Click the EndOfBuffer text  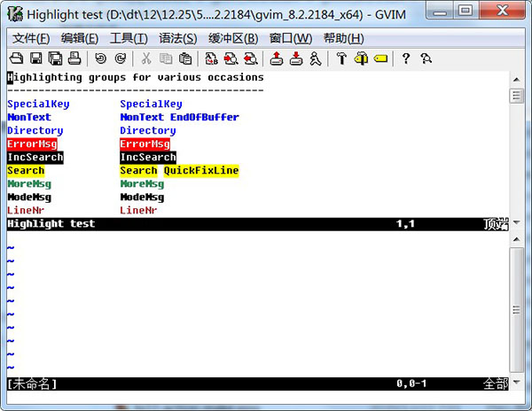(x=205, y=117)
